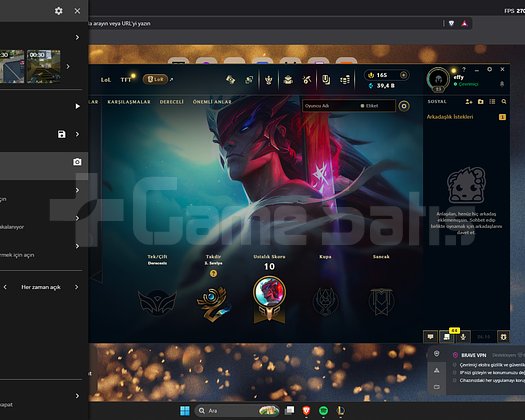Open the KARŞILAŞMALAR tab
The height and width of the screenshot is (420, 525).
(x=129, y=102)
